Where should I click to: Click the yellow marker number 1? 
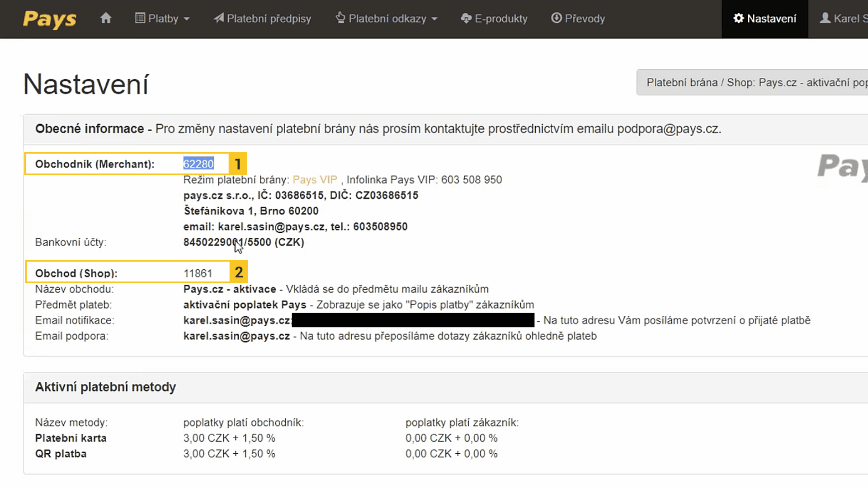tap(238, 164)
